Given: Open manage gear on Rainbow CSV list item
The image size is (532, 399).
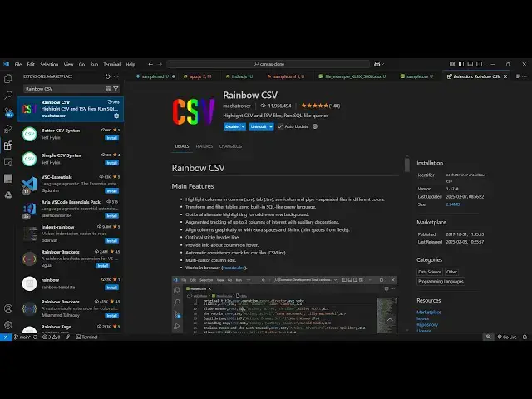Looking at the screenshot, I should tap(116, 116).
